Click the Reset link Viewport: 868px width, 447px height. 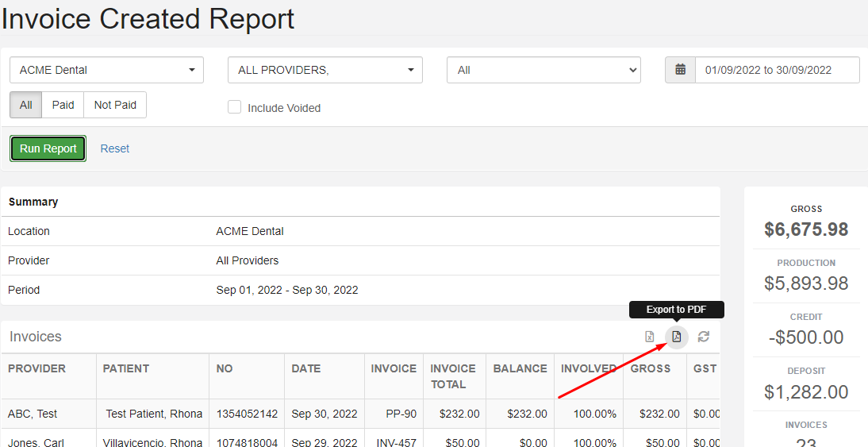(x=114, y=148)
